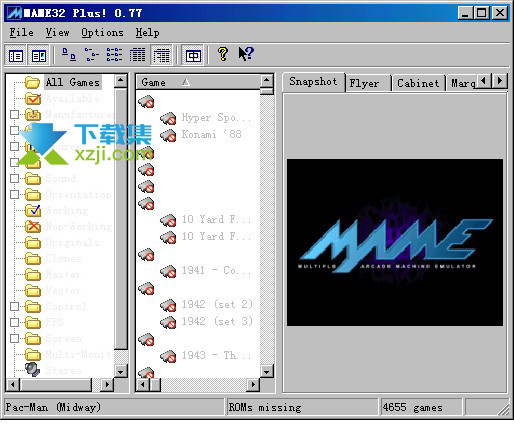The image size is (514, 426).
Task: Select the Vector folder
Action: point(63,290)
